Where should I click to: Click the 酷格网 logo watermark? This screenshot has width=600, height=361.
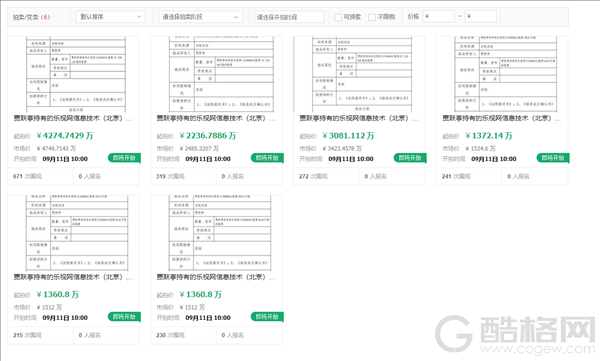(x=515, y=334)
